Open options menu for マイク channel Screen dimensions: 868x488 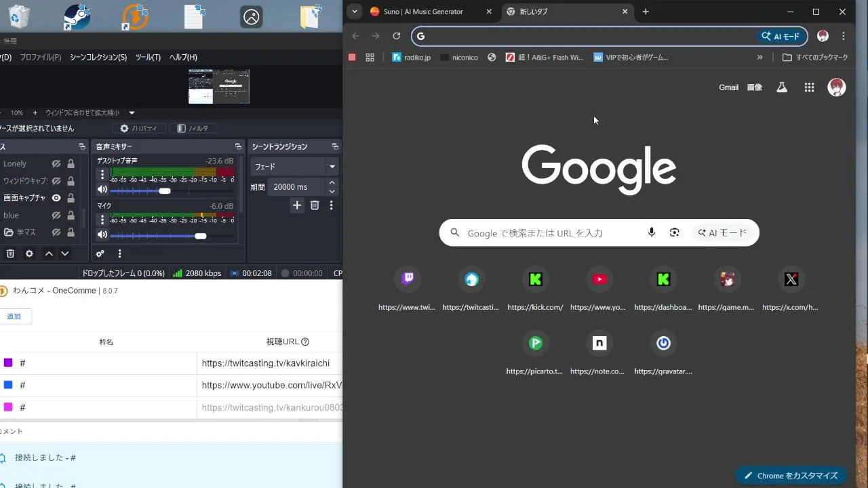(x=102, y=220)
